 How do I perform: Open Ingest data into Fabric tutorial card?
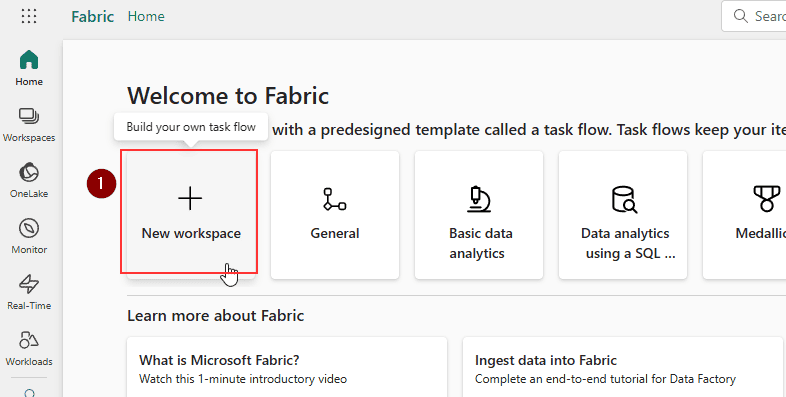623,367
